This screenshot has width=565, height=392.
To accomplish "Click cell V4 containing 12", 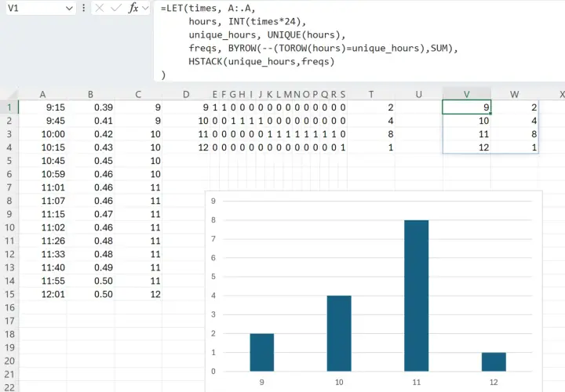I will pos(467,147).
